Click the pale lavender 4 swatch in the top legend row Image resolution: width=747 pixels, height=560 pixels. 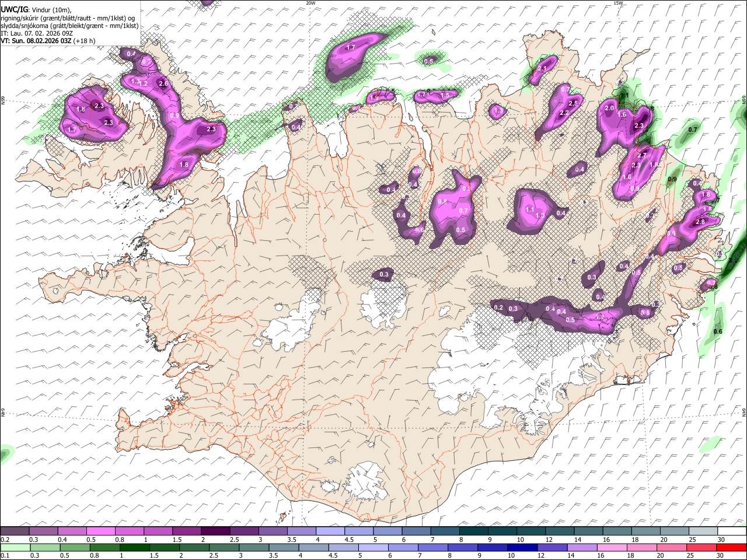(x=330, y=531)
